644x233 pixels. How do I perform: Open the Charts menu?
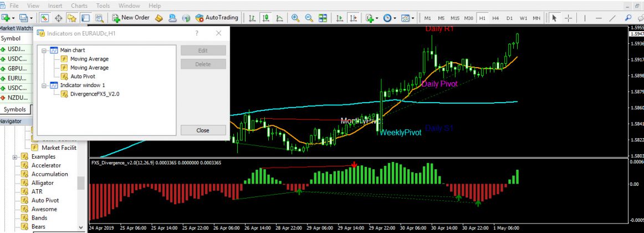point(79,6)
